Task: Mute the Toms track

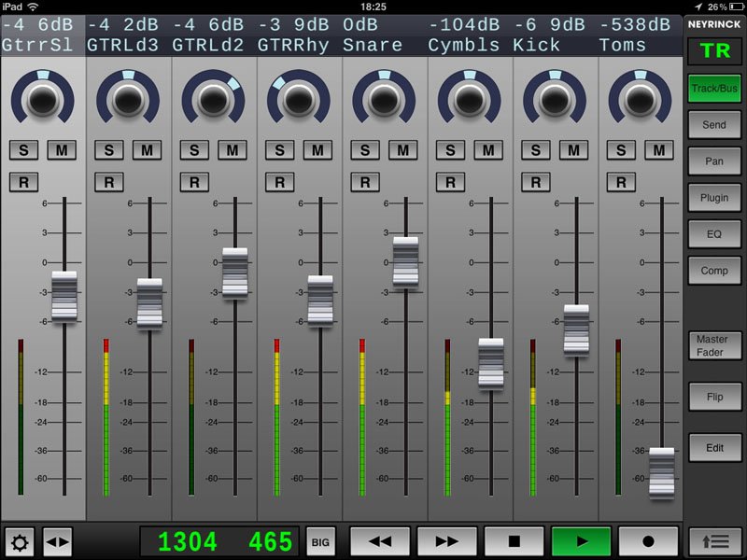Action: (659, 150)
